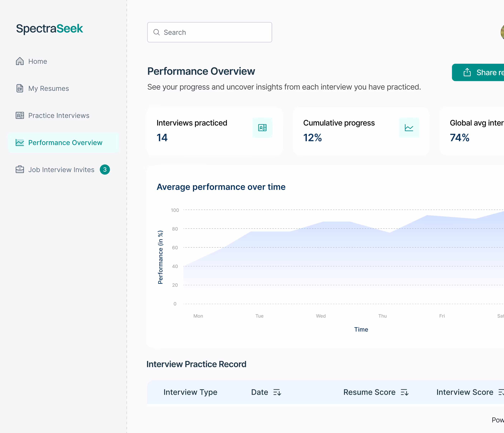This screenshot has width=504, height=433.
Task: Click the Mon label on chart axis
Action: click(198, 316)
